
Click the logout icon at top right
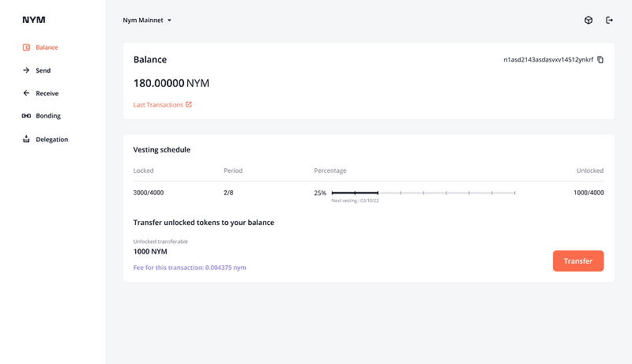609,20
